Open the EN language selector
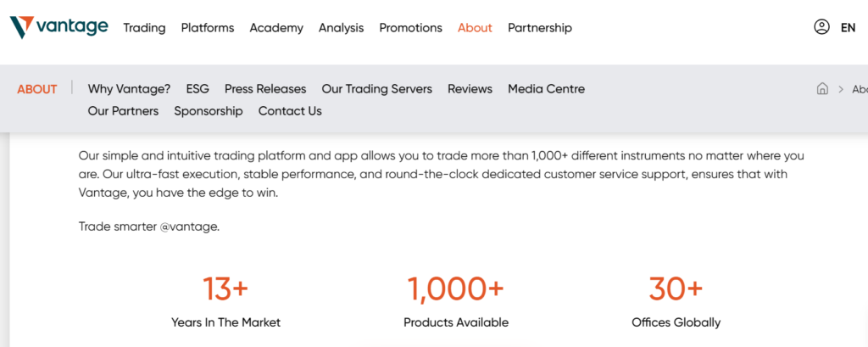 pos(848,27)
